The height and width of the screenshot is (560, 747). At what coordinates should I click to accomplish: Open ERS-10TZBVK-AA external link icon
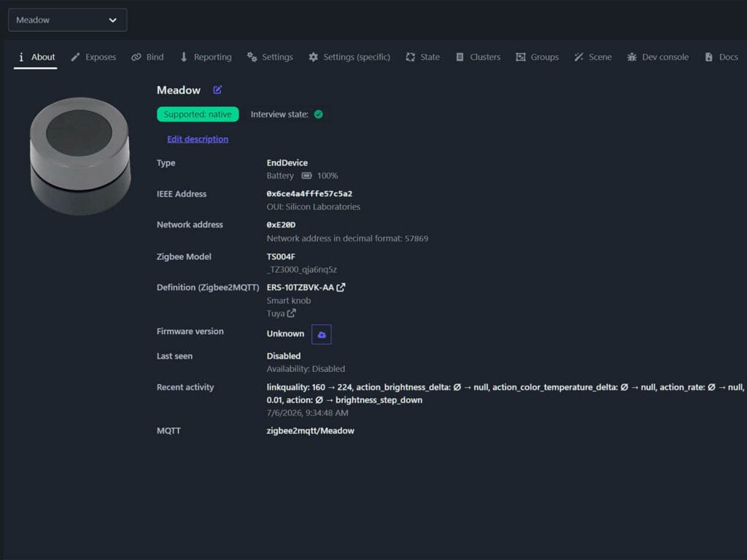pos(341,287)
